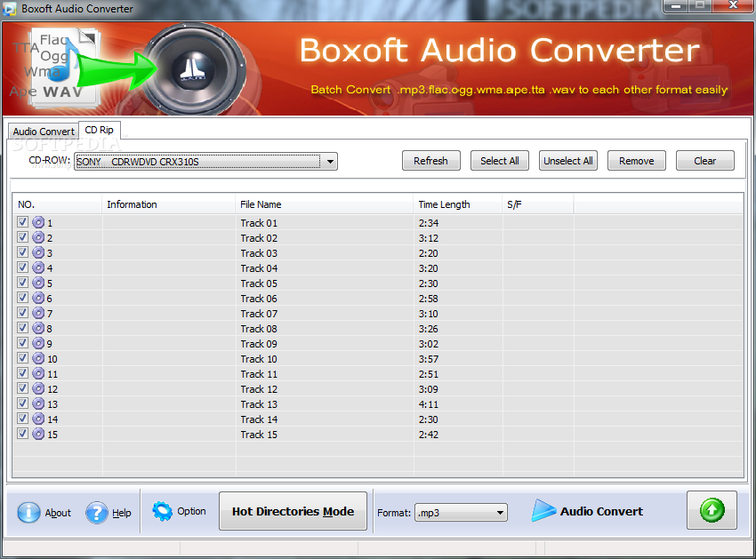Click the disc icon for track 11
756x559 pixels.
[38, 373]
